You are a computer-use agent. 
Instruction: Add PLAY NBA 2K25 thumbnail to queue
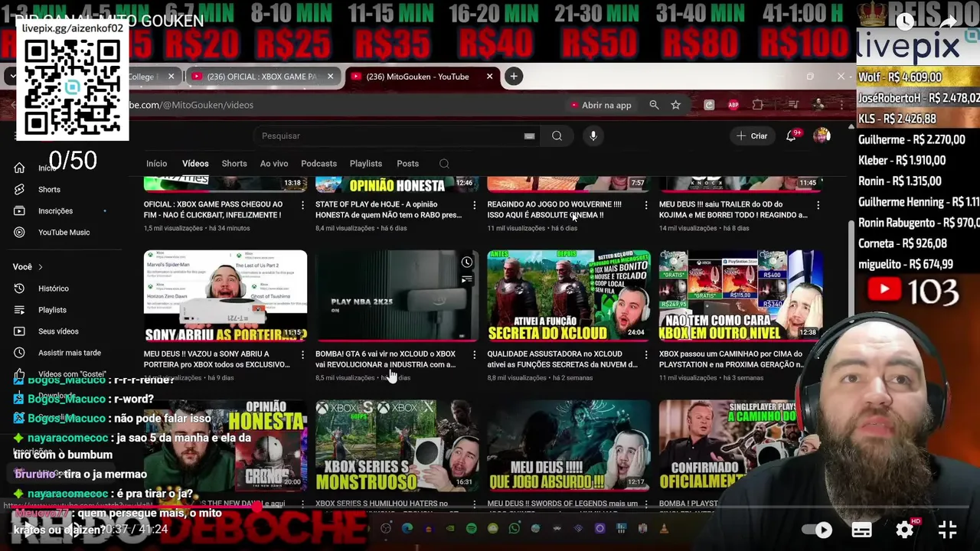point(466,280)
